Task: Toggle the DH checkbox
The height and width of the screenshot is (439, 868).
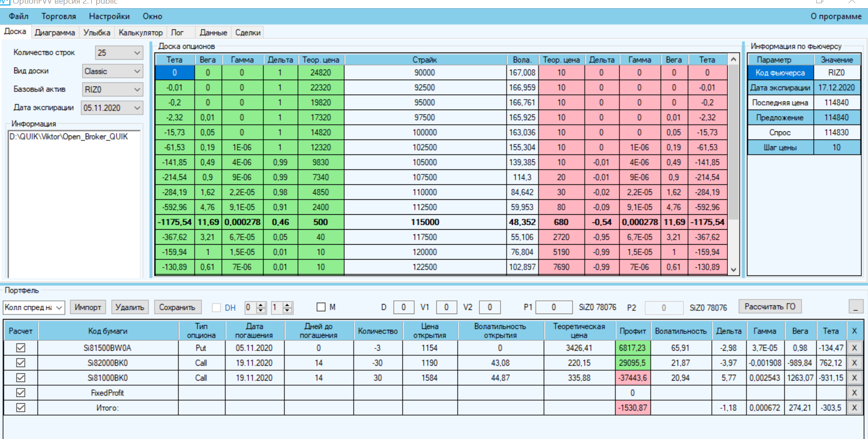Action: click(217, 308)
